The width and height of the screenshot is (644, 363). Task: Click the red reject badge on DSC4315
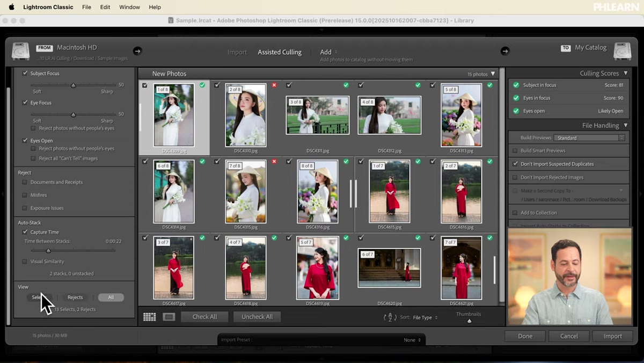tap(274, 161)
